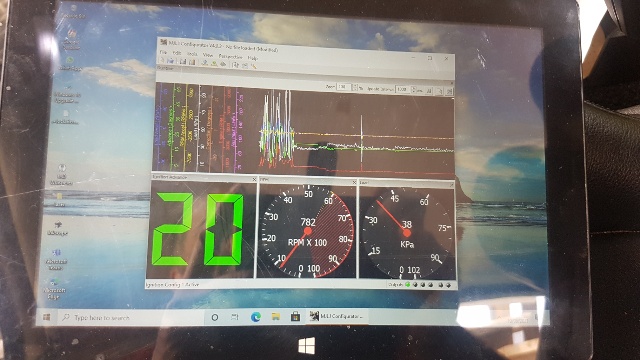Viewport: 640px width, 360px height.
Task: Click the Windows Start button
Action: 47,317
